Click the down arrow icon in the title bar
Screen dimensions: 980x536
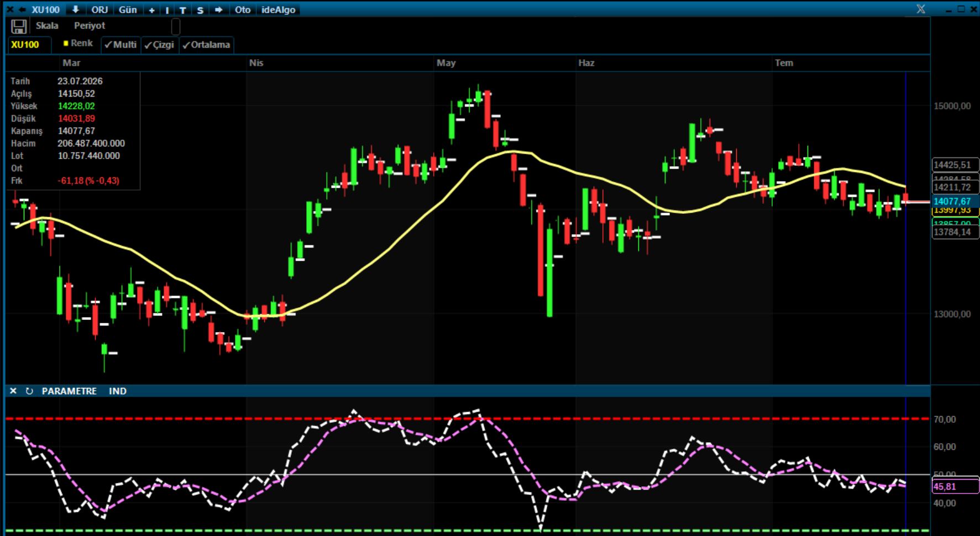click(76, 10)
